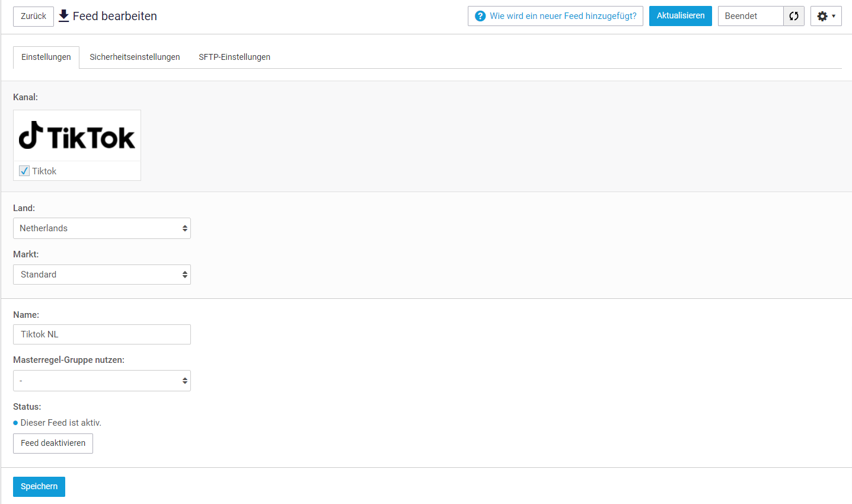Click the Feed bearbeiten heading
The height and width of the screenshot is (504, 852).
[115, 16]
